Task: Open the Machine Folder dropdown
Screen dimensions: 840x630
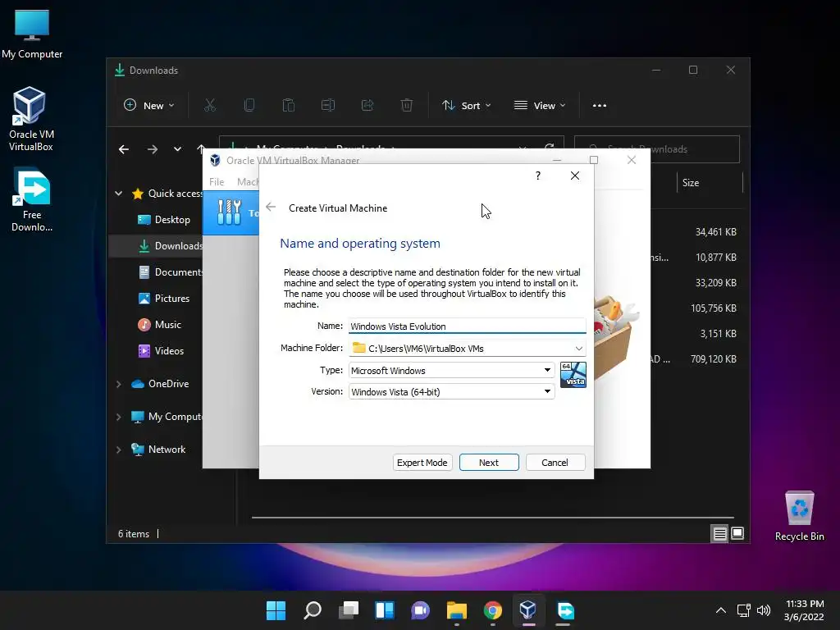Action: coord(579,349)
